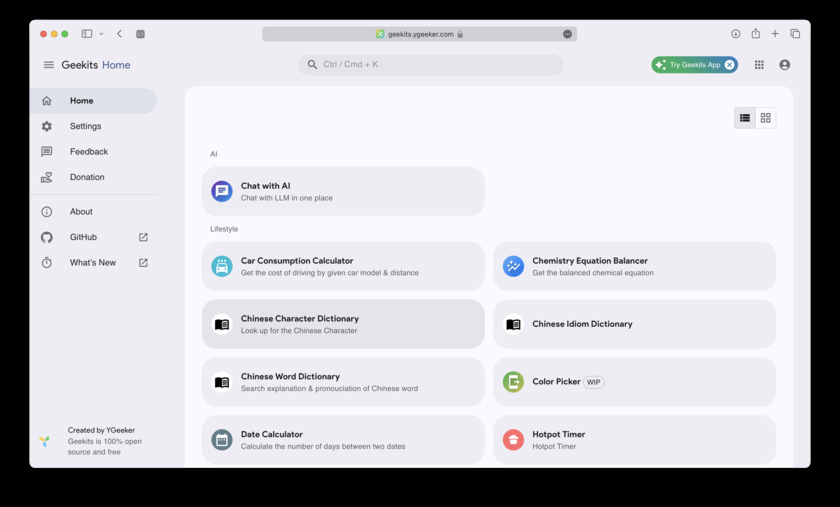Screen dimensions: 840x507
Task: Open Feedback in the sidebar
Action: (x=93, y=152)
